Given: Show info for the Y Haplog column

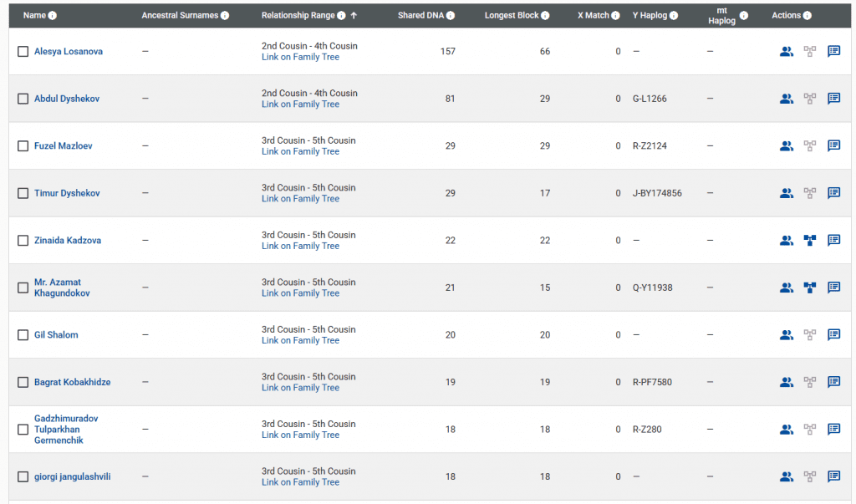Looking at the screenshot, I should coord(674,16).
